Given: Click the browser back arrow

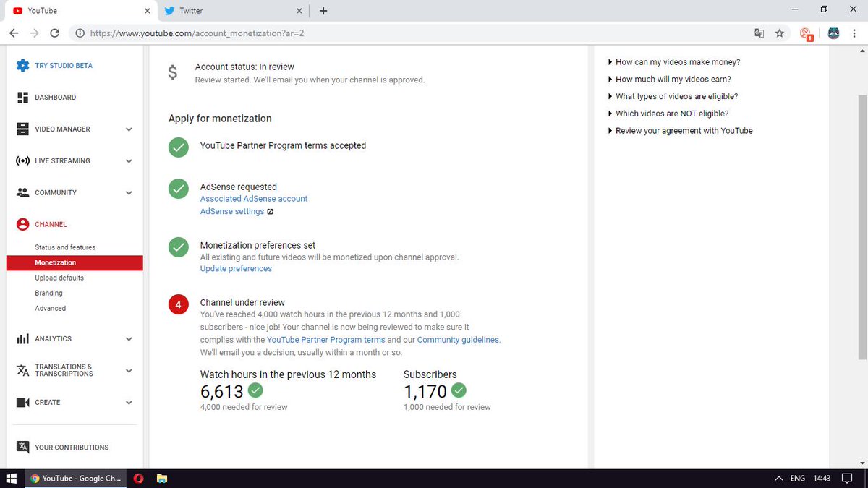Looking at the screenshot, I should [x=14, y=33].
